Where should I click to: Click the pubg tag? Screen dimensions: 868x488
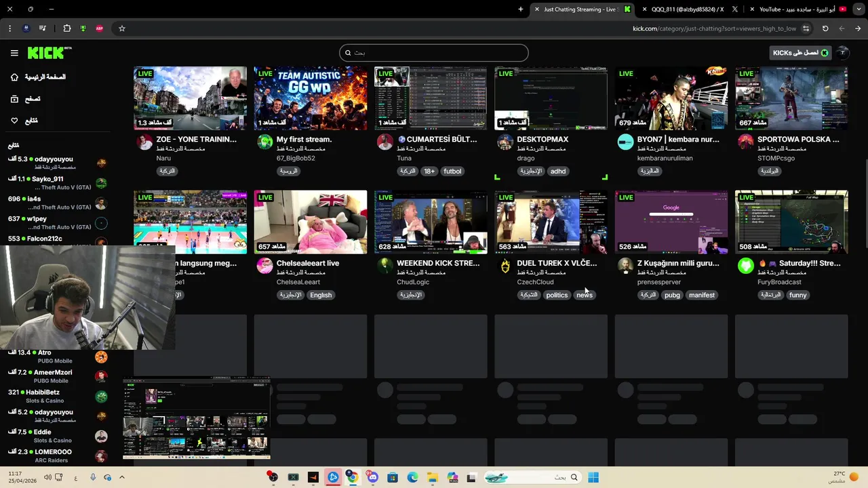click(672, 295)
